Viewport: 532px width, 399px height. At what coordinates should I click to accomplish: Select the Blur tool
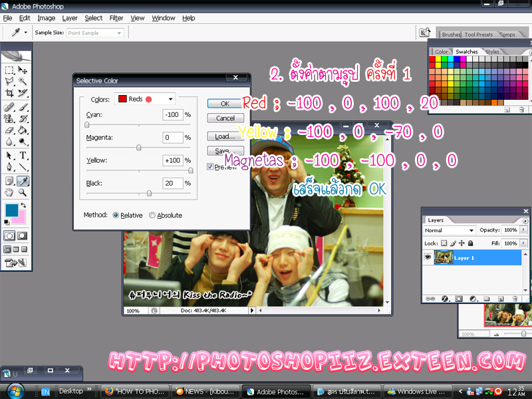tap(9, 142)
